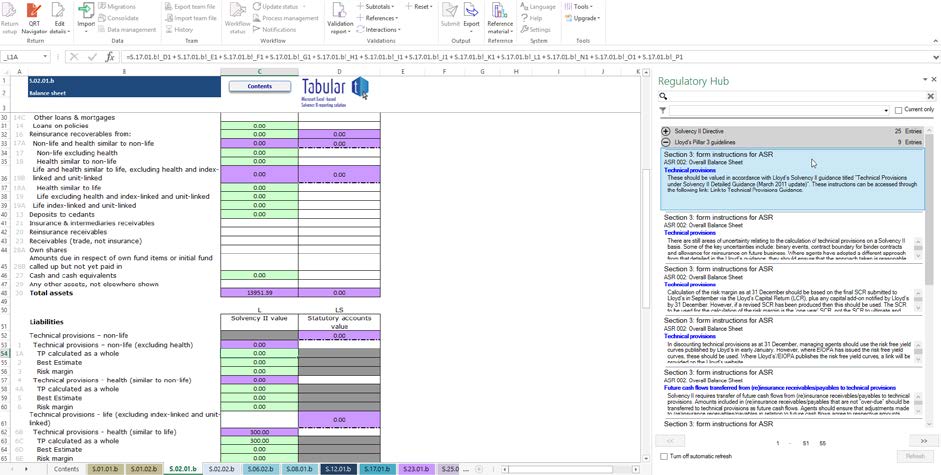
Task: Click the Regulatory Hub search field
Action: pyautogui.click(x=797, y=96)
